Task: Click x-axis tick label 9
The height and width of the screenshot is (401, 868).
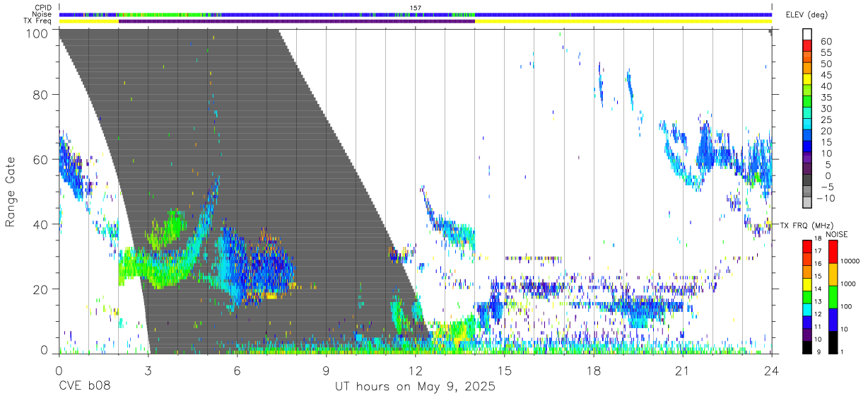Action: click(x=326, y=370)
